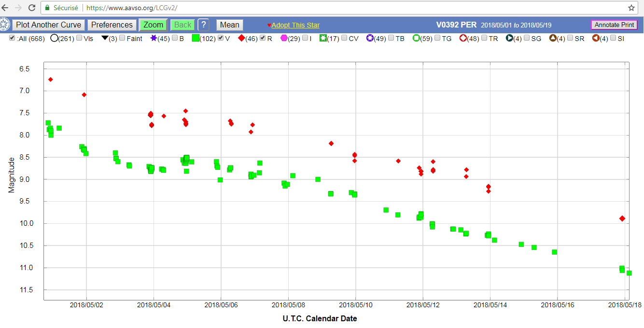
Task: Click the browser reload icon
Action: [x=32, y=8]
